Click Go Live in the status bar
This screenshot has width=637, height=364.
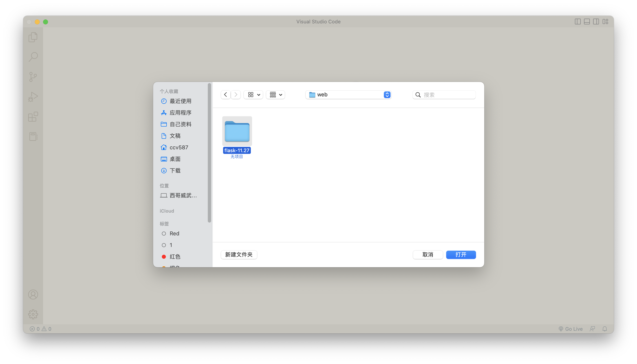(x=571, y=329)
